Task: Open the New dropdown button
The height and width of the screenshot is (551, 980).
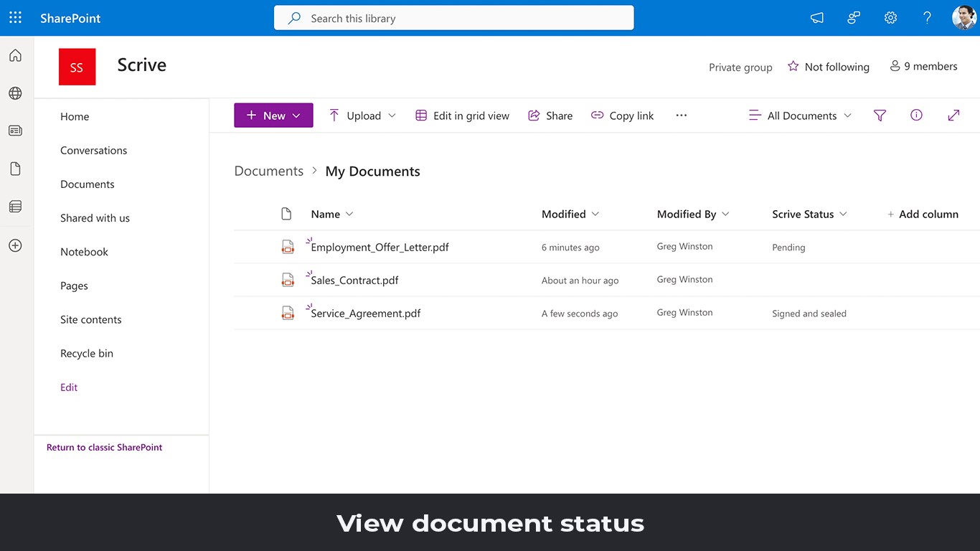Action: [x=273, y=116]
